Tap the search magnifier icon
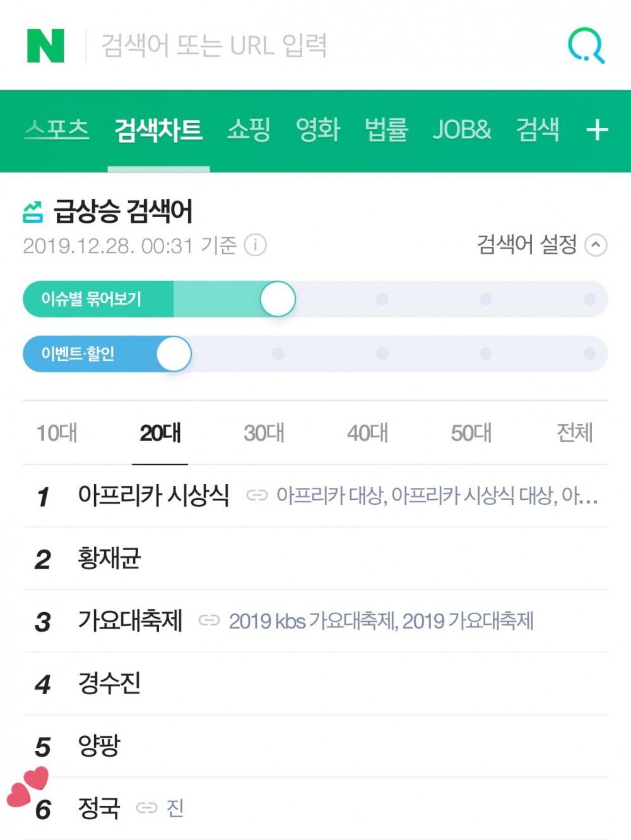 click(586, 45)
